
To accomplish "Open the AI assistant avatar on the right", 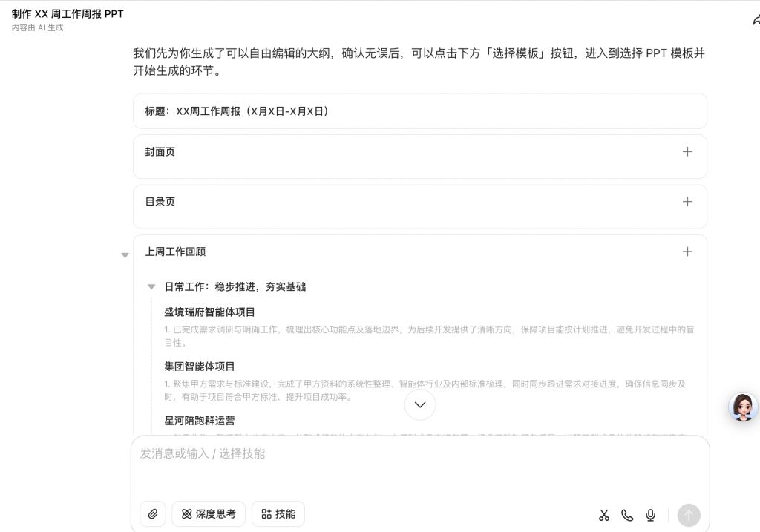I will pos(742,407).
